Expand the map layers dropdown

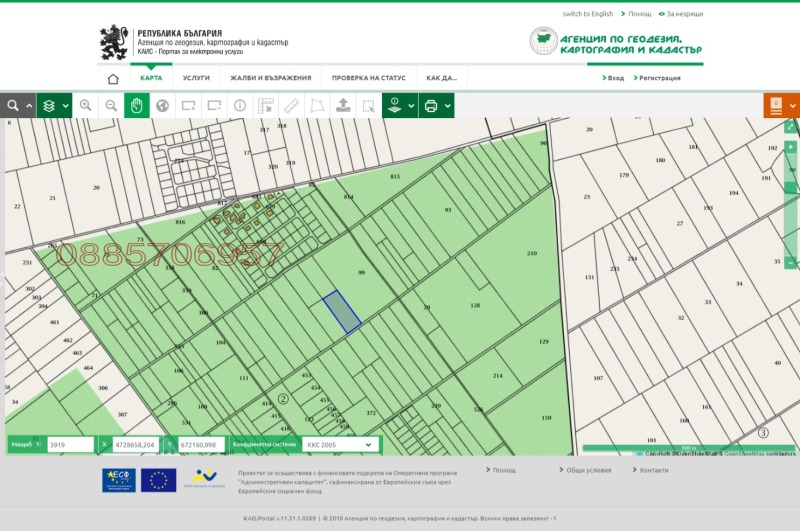pyautogui.click(x=54, y=105)
